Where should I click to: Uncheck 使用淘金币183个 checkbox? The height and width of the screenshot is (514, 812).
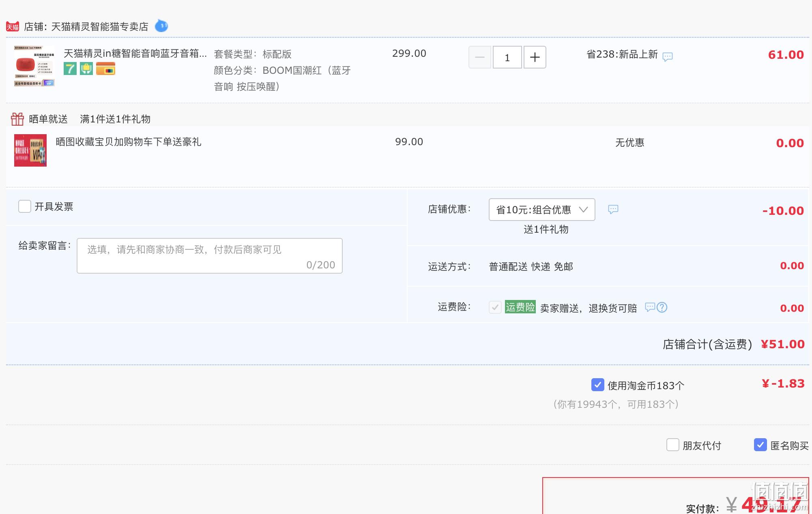(x=598, y=385)
